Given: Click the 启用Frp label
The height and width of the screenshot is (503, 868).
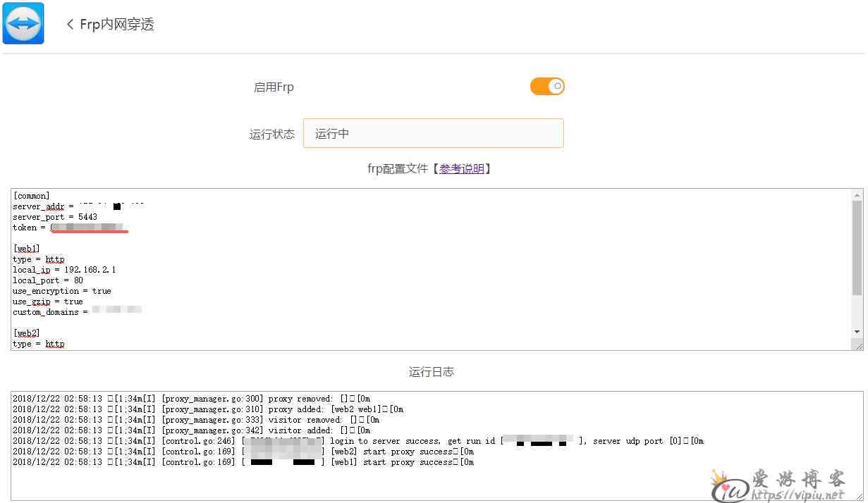Looking at the screenshot, I should click(274, 87).
